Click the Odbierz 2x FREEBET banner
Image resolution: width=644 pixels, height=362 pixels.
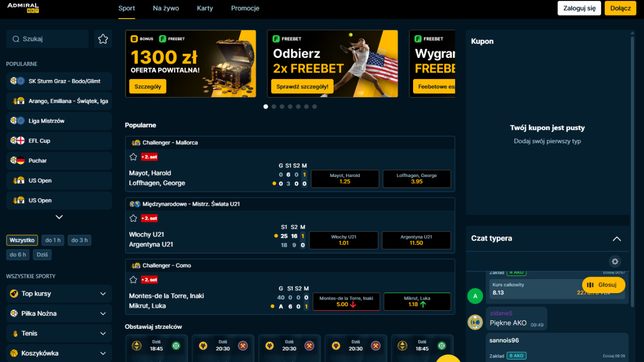pos(333,64)
